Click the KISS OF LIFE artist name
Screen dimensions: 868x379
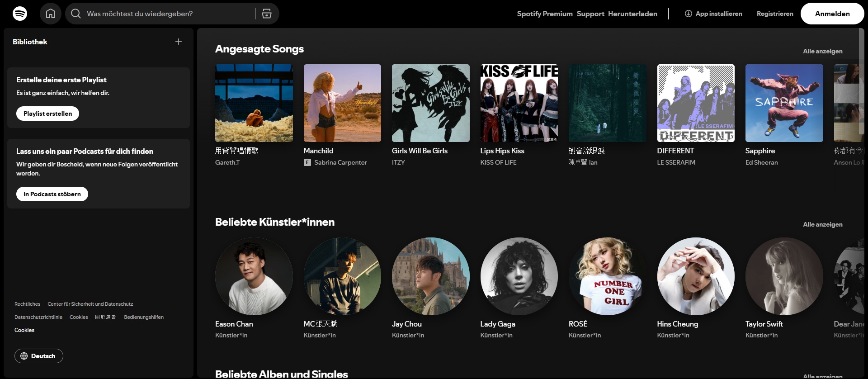pos(498,162)
